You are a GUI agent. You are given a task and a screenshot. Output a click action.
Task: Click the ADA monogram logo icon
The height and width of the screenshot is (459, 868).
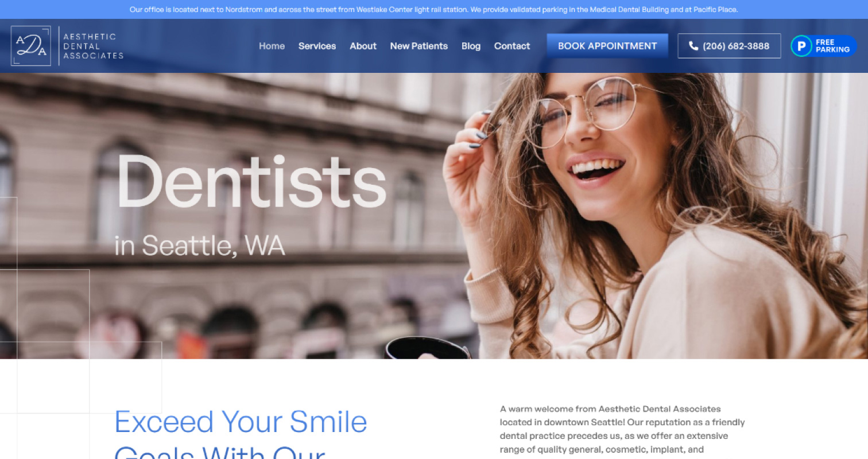pos(31,46)
